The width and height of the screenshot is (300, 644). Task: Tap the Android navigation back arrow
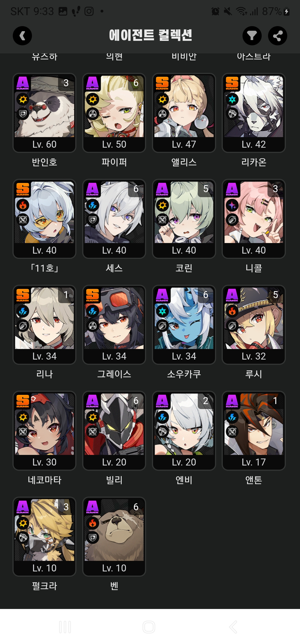(233, 627)
